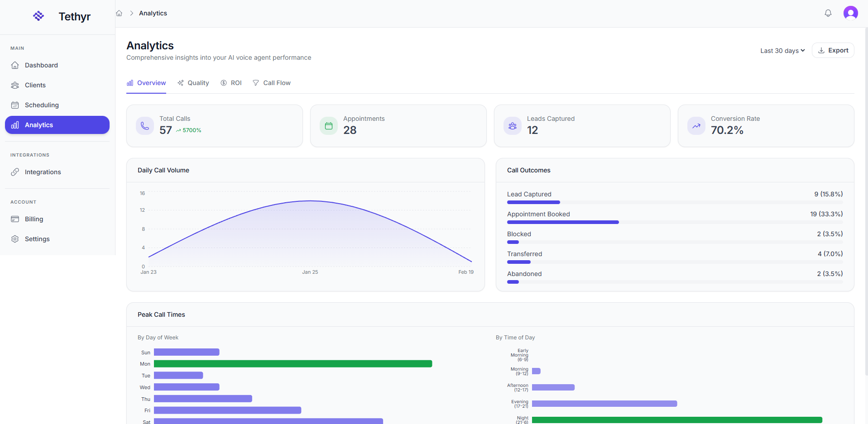Screen dimensions: 868x424
Task: Click the Scheduling calendar icon in sidebar
Action: coord(15,105)
